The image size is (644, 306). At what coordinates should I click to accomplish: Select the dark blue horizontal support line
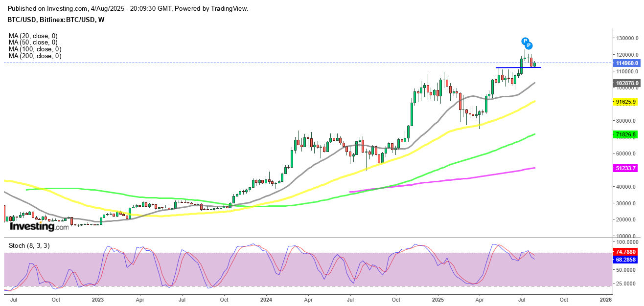point(509,67)
